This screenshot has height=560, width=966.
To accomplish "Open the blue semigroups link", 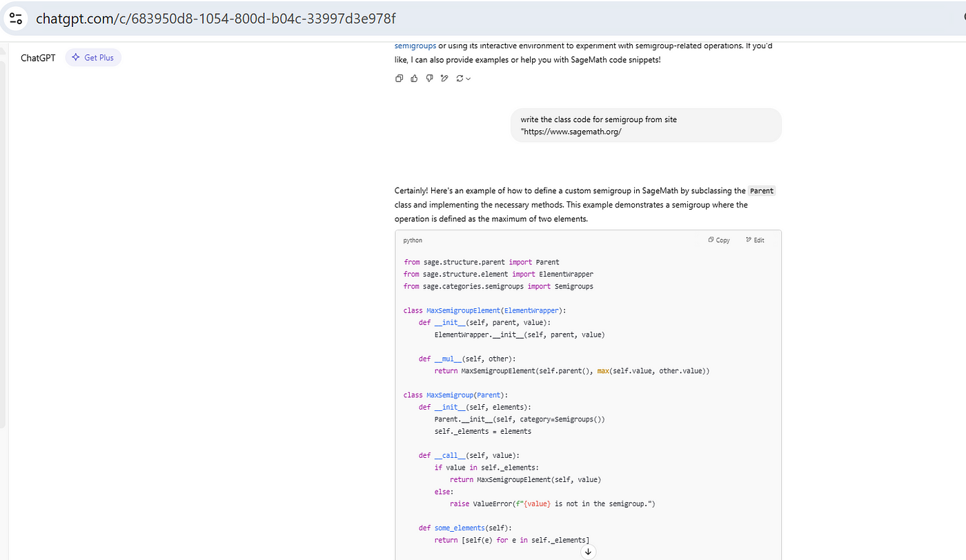I will pos(415,46).
